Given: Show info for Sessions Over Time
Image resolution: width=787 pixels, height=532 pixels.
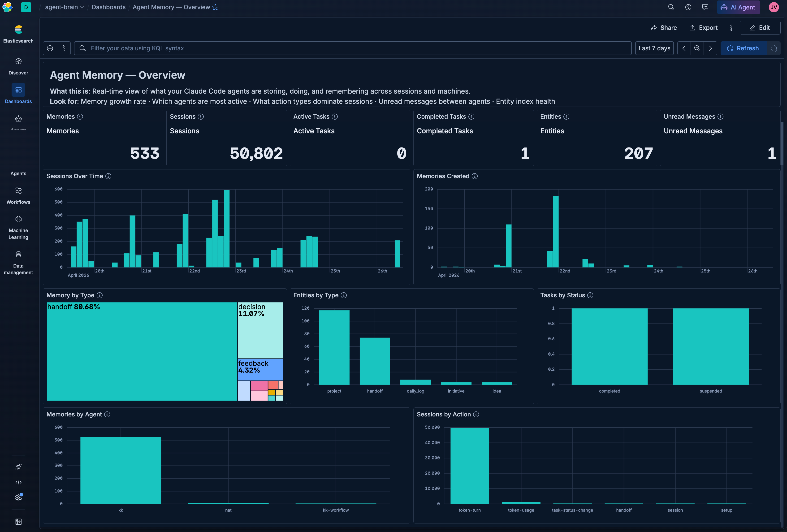Looking at the screenshot, I should pyautogui.click(x=108, y=176).
